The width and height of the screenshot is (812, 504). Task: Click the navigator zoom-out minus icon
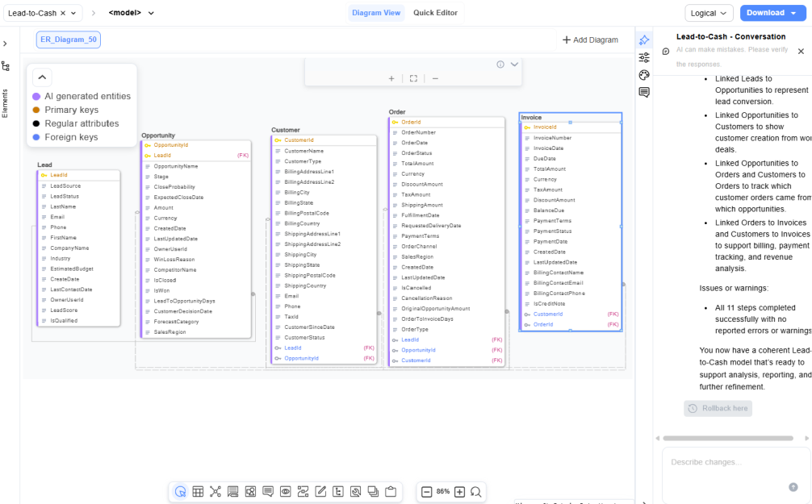tap(435, 79)
